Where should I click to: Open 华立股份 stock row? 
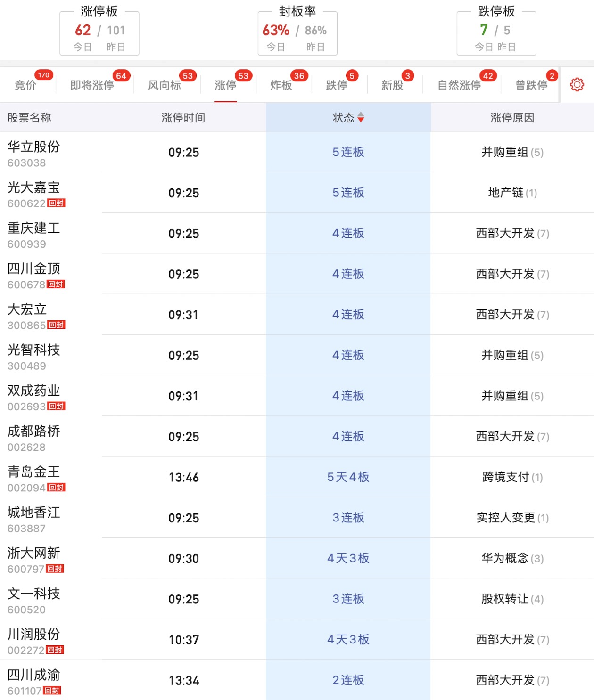click(x=34, y=152)
